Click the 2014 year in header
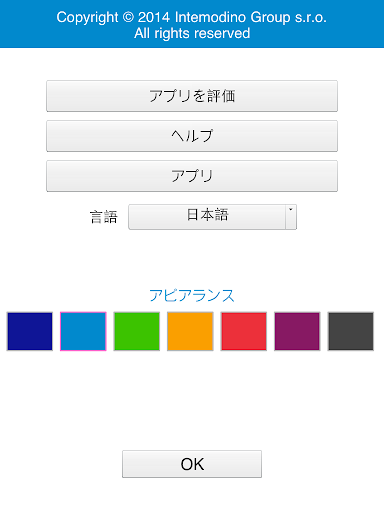The height and width of the screenshot is (512, 384). click(154, 17)
